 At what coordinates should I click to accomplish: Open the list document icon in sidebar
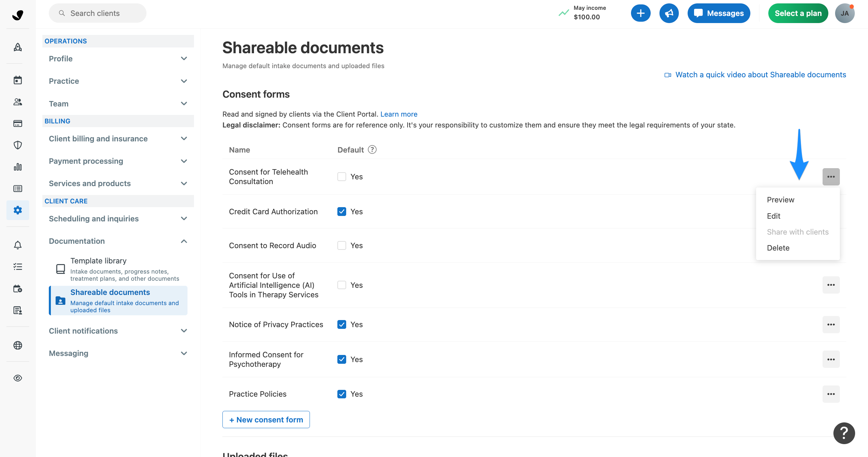(18, 188)
